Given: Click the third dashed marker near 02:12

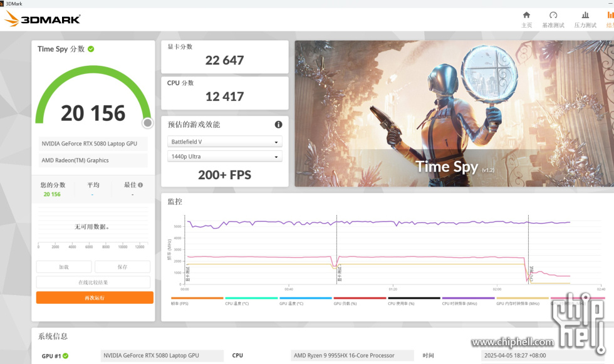Looking at the screenshot, I should click(528, 250).
